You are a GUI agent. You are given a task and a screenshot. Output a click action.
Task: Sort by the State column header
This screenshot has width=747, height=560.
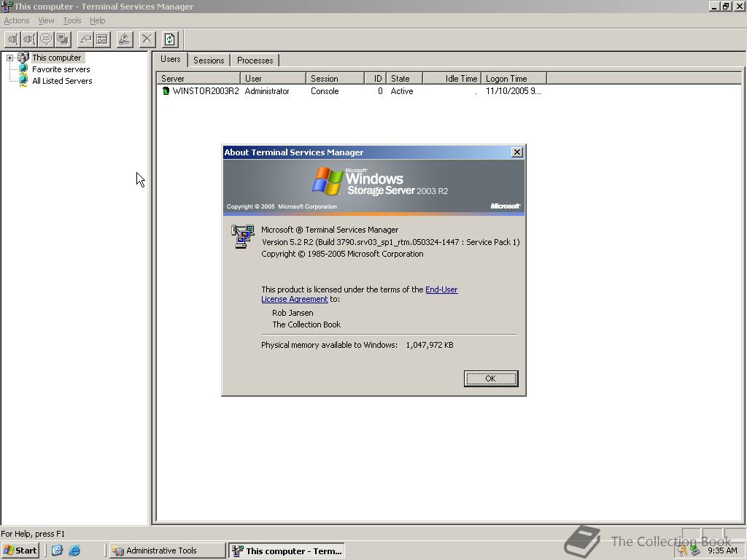coord(404,79)
